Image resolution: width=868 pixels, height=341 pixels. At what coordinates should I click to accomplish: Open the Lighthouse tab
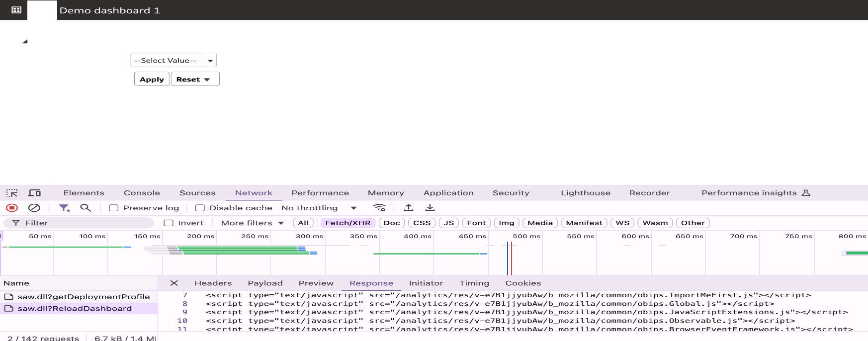pos(586,193)
